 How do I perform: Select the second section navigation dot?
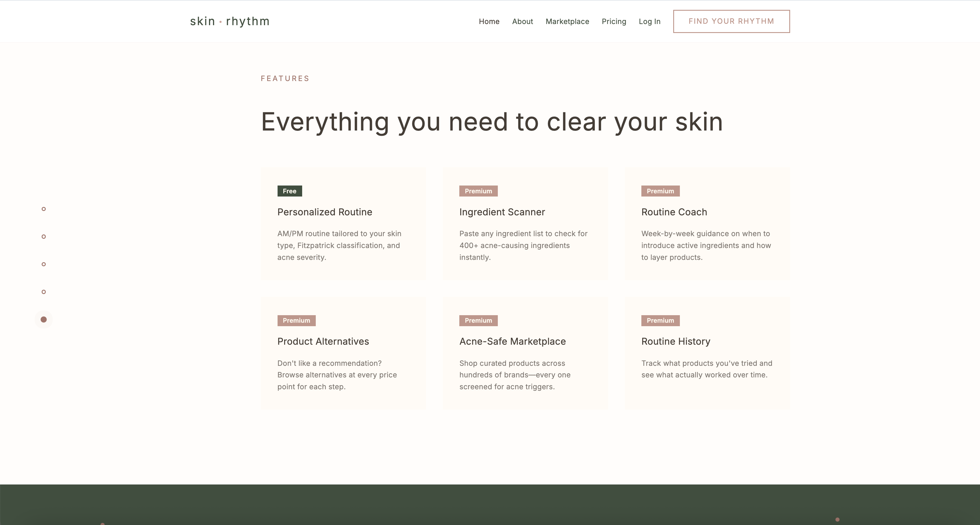44,236
